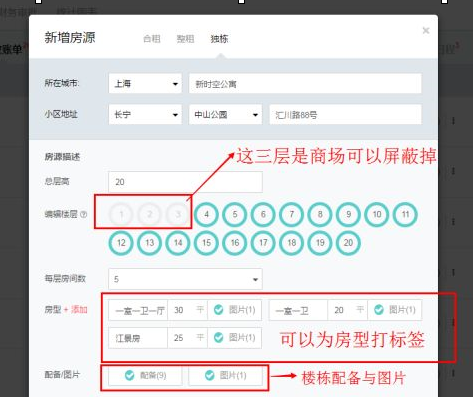Close the 新增房源 dialog
Image resolution: width=473 pixels, height=397 pixels.
click(x=426, y=31)
